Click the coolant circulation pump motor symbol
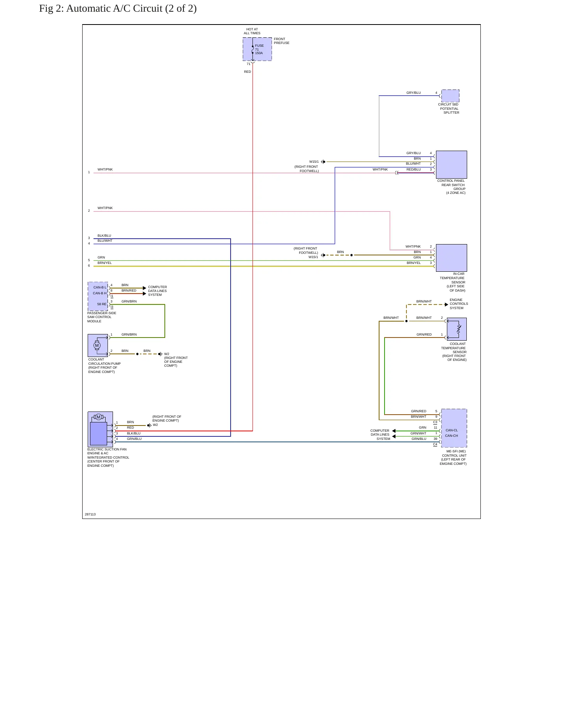The height and width of the screenshot is (728, 563). (97, 345)
